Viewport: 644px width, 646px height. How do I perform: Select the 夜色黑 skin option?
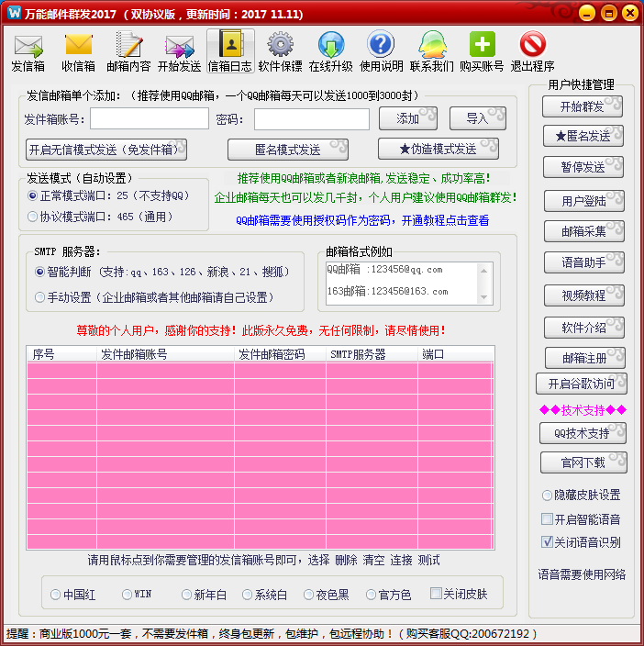pos(308,595)
